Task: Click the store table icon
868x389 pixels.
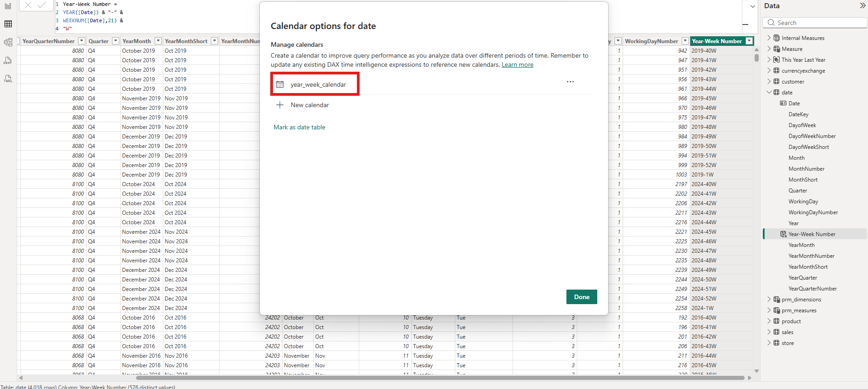Action: click(777, 343)
